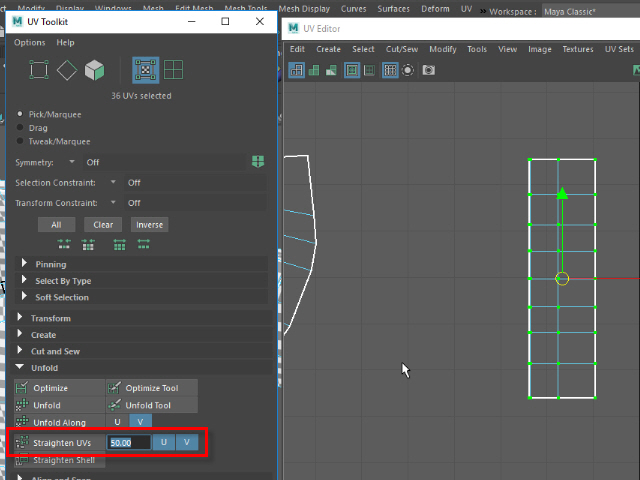
Task: Switch to face selection cube icon
Action: pyautogui.click(x=95, y=70)
